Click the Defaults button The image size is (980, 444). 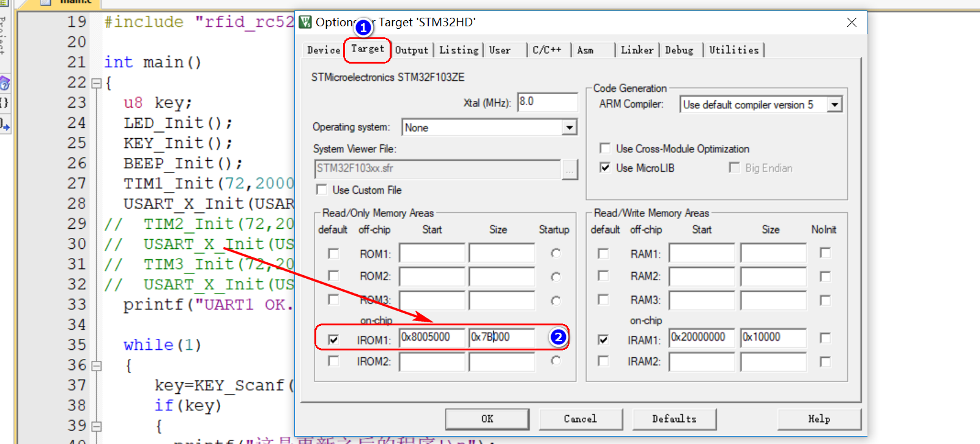(674, 419)
